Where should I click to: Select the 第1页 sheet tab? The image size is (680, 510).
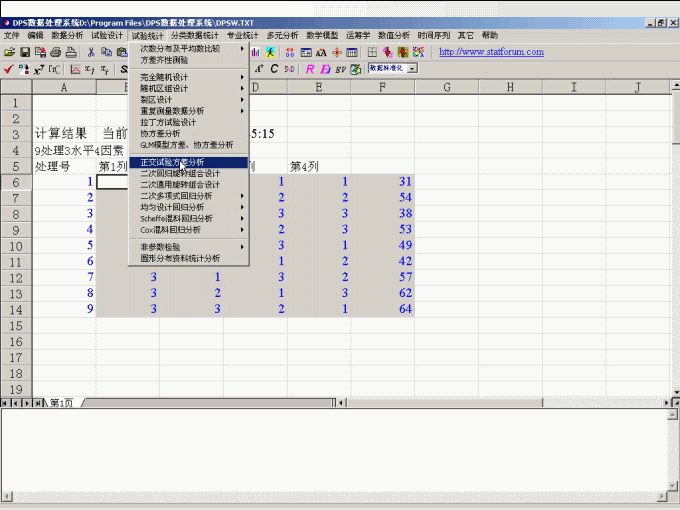pyautogui.click(x=62, y=403)
